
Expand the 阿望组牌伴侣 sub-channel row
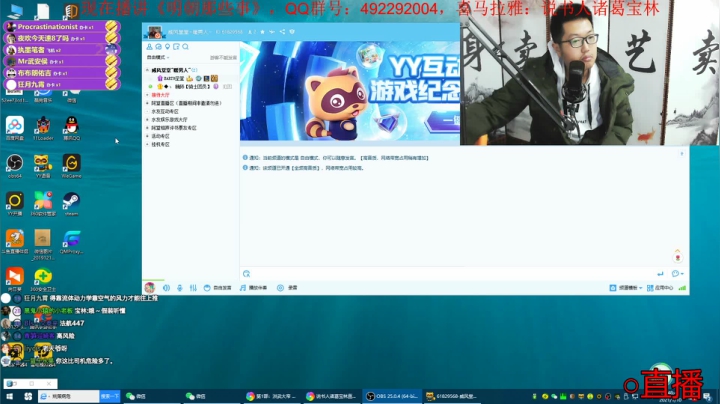[147, 128]
